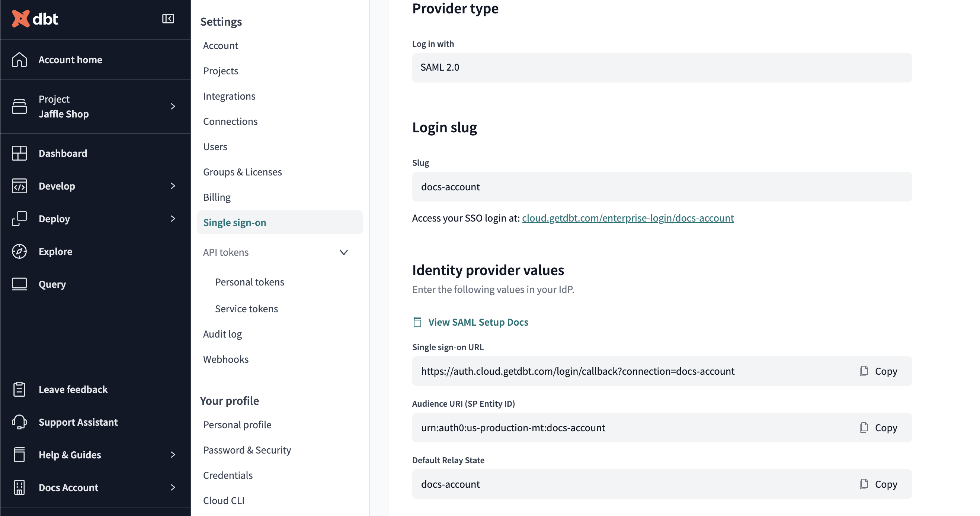This screenshot has height=516, width=980.
Task: Open Explore via the compass icon
Action: (x=20, y=251)
